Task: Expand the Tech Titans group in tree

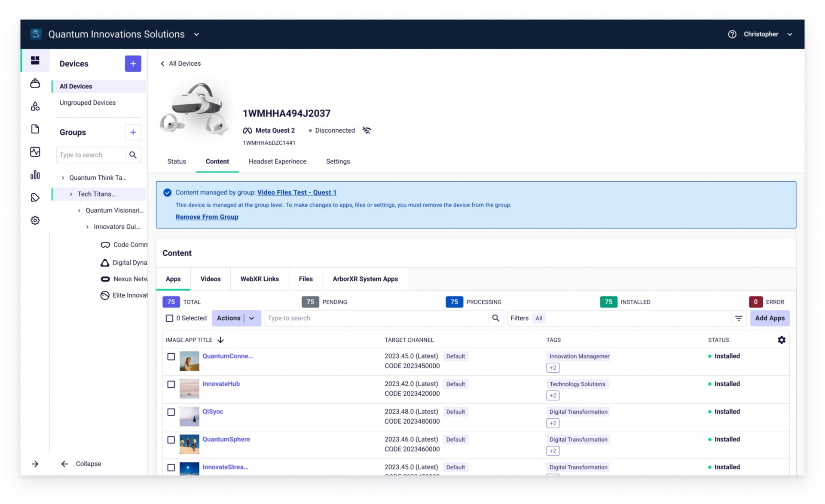Action: (x=71, y=194)
